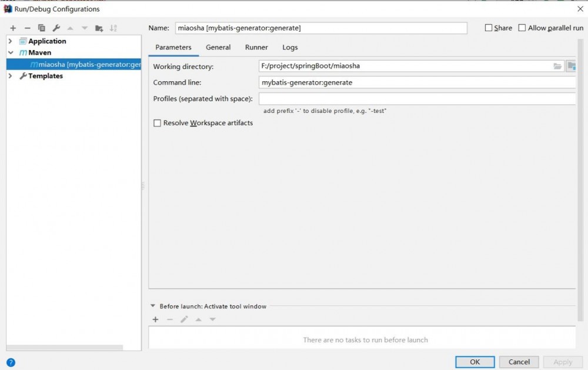The height and width of the screenshot is (370, 588).
Task: Expand the Application tree node
Action: pyautogui.click(x=11, y=41)
